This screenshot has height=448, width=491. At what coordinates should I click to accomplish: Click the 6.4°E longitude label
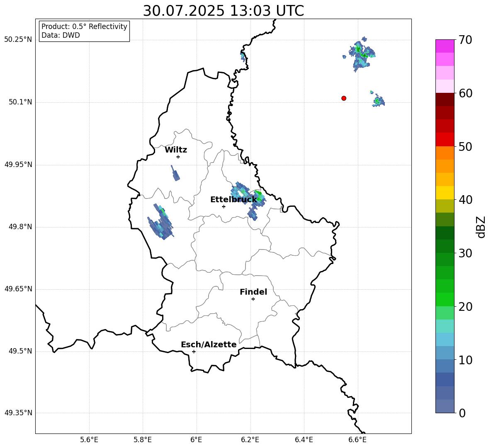tap(304, 440)
